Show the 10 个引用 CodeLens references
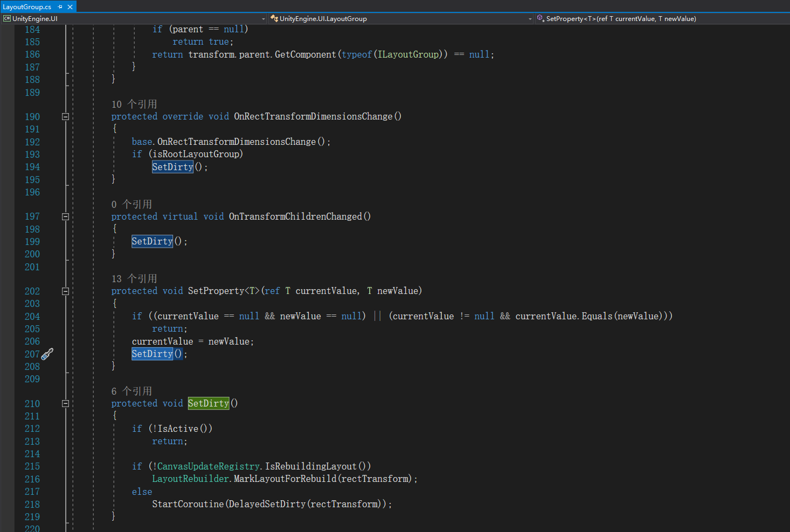Screen dimensions: 790x532 click(134, 104)
